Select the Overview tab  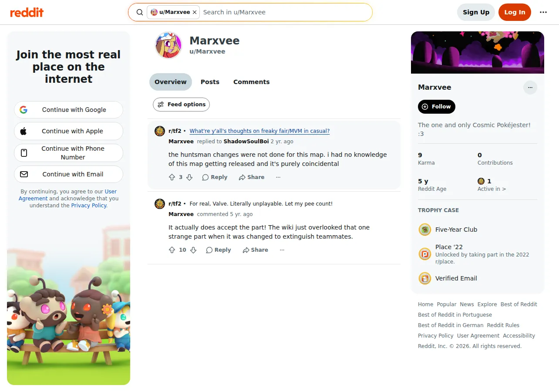click(171, 82)
